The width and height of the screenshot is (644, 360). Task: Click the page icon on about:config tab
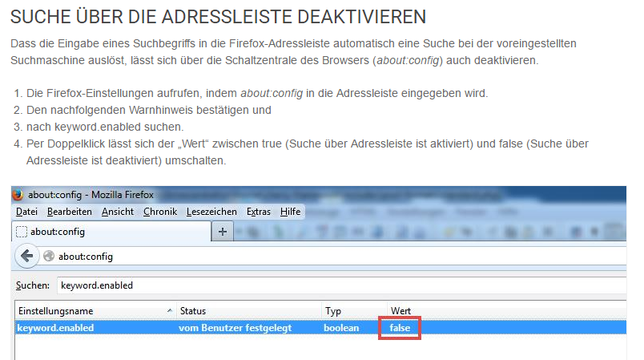(22, 232)
